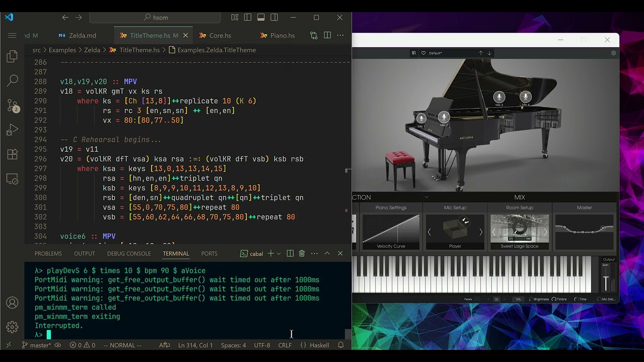Open preset browser icon in piano plugin
Viewport: 644px width, 362px height.
414,53
